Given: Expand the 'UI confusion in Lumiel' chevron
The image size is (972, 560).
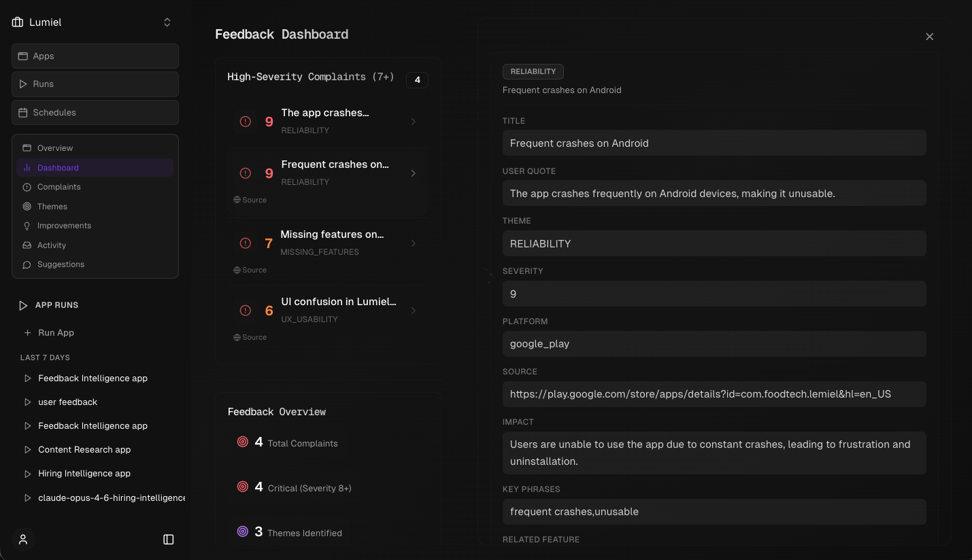Looking at the screenshot, I should click(413, 311).
